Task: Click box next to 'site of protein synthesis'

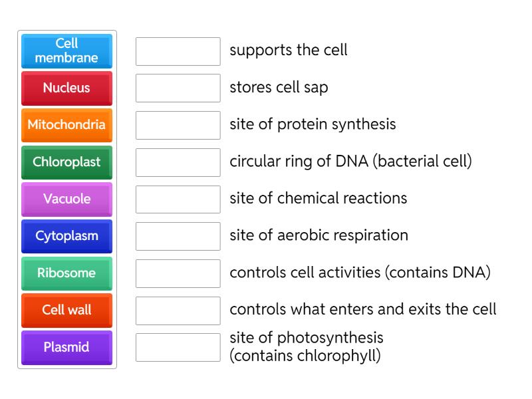Action: pos(178,125)
